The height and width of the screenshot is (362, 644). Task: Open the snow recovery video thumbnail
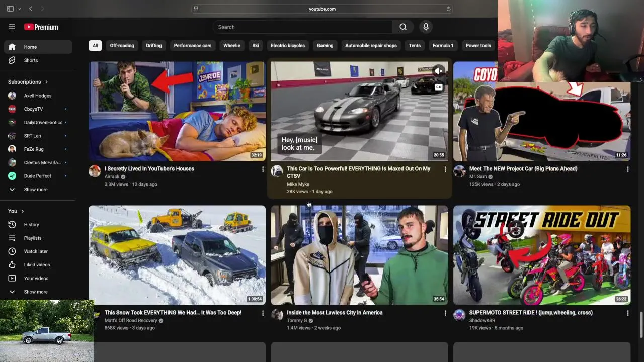177,255
